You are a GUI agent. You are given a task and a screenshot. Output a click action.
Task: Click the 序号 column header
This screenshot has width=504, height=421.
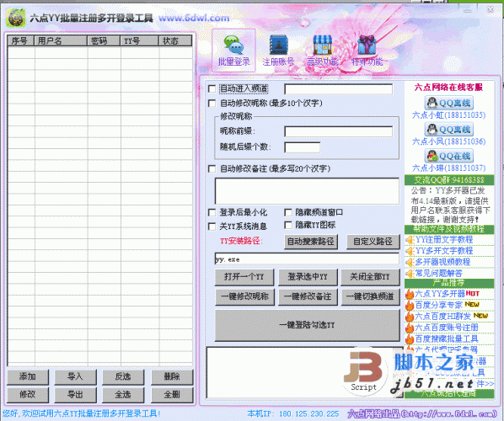click(x=21, y=40)
